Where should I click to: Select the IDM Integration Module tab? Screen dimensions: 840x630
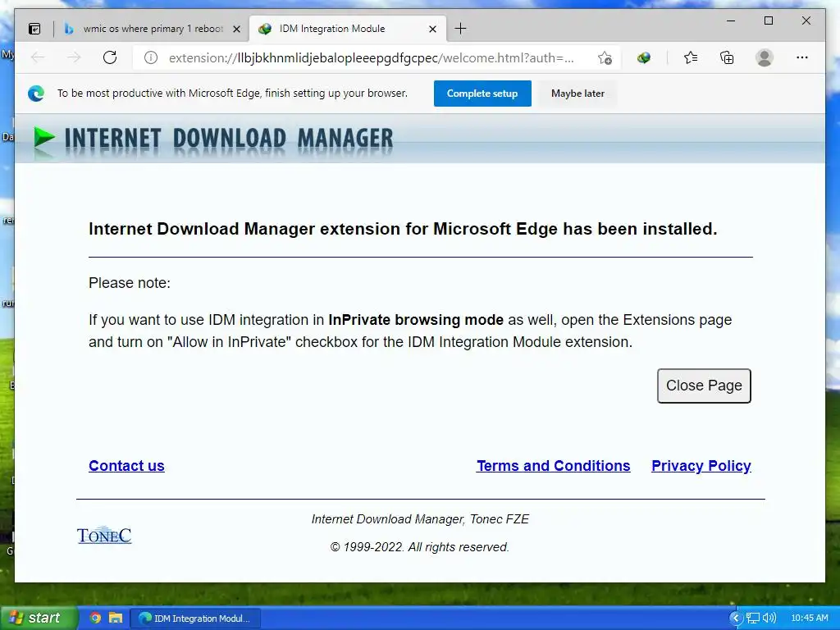click(x=348, y=29)
